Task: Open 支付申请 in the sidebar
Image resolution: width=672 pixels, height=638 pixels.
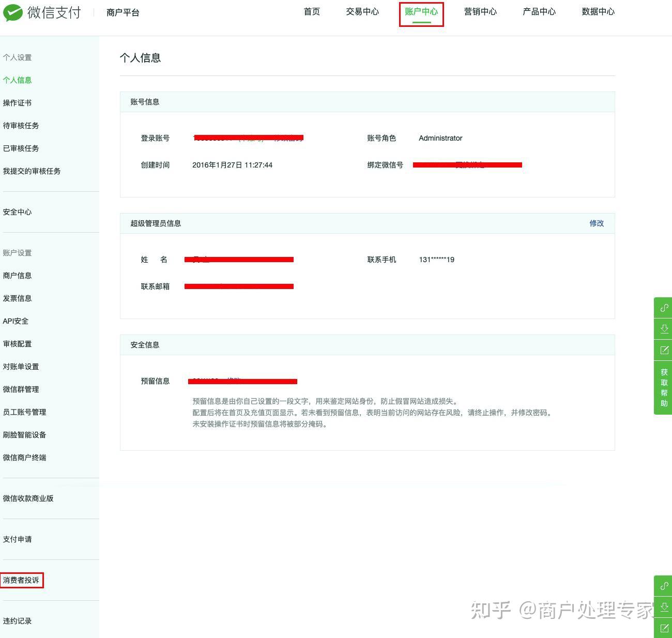Action: pyautogui.click(x=17, y=539)
